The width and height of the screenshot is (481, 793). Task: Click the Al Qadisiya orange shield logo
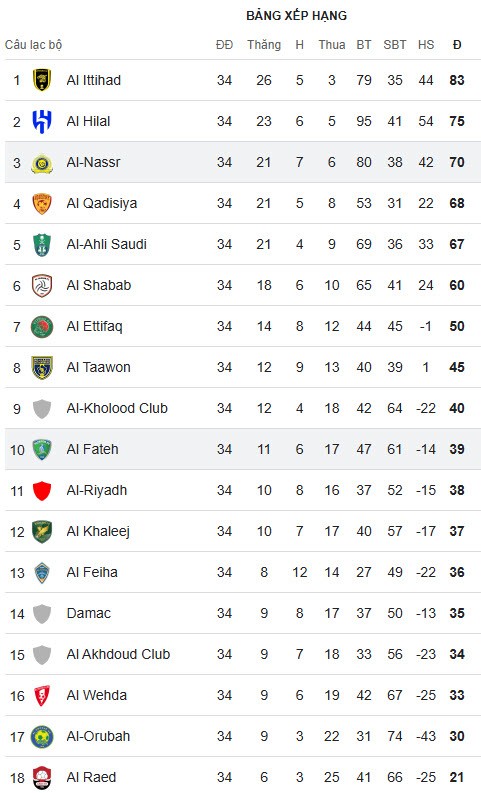(x=42, y=203)
